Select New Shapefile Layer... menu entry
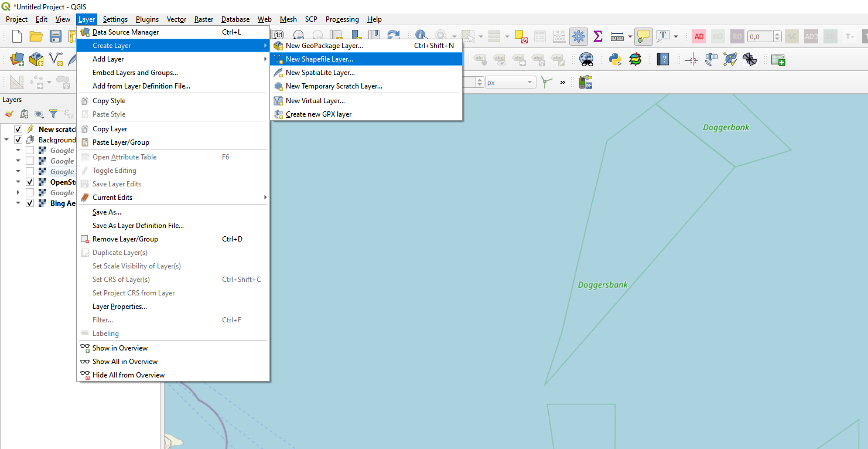Screen dimensions: 868x449 point(367,59)
